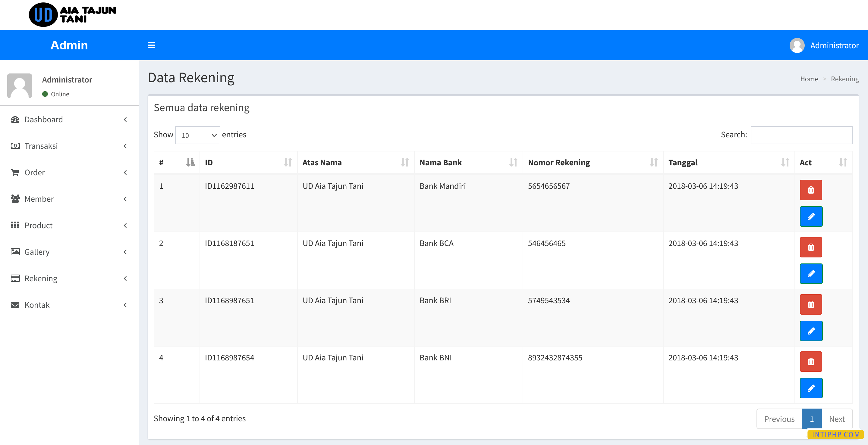
Task: Toggle the sidebar with hamburger icon
Action: coord(151,45)
